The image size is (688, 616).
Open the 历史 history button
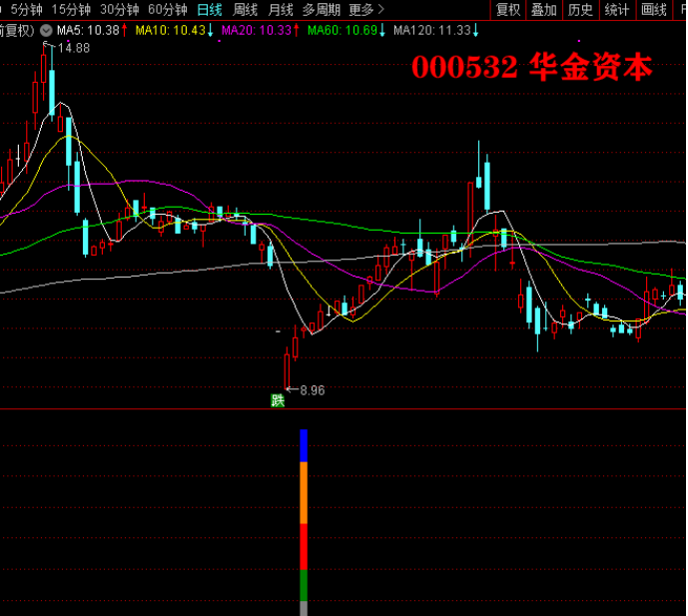(x=580, y=10)
